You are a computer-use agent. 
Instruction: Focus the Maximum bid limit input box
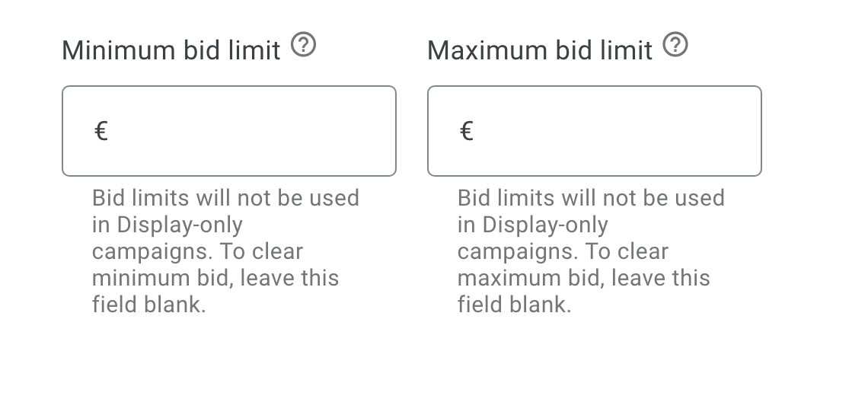(595, 131)
